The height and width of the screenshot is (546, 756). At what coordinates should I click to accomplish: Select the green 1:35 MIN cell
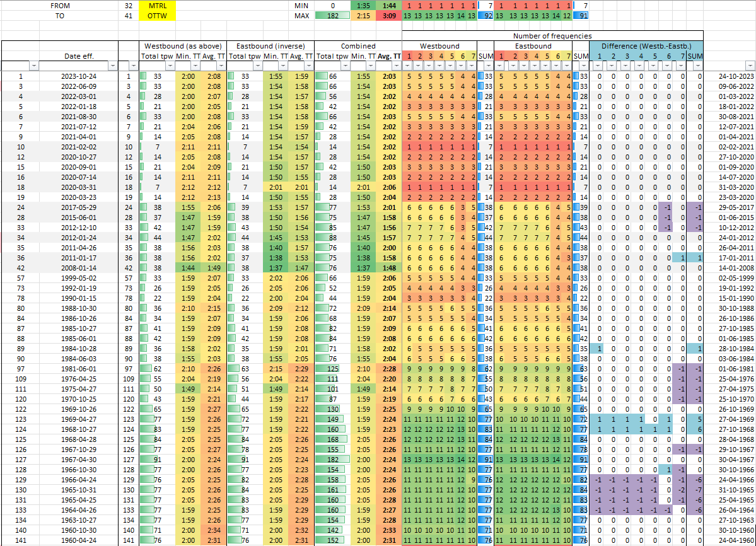click(363, 5)
